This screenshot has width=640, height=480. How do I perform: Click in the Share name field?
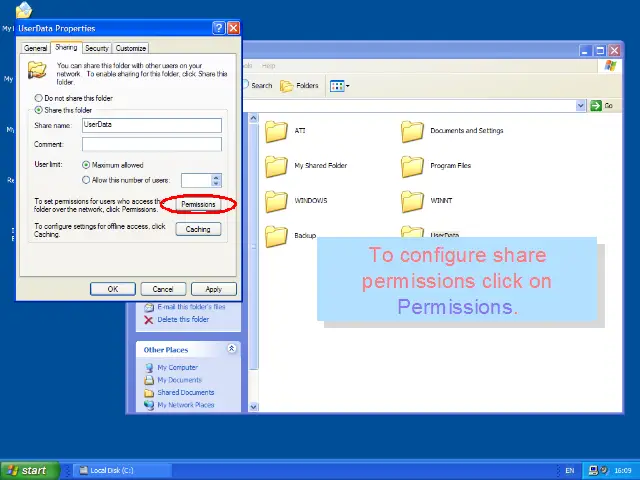[x=152, y=125]
